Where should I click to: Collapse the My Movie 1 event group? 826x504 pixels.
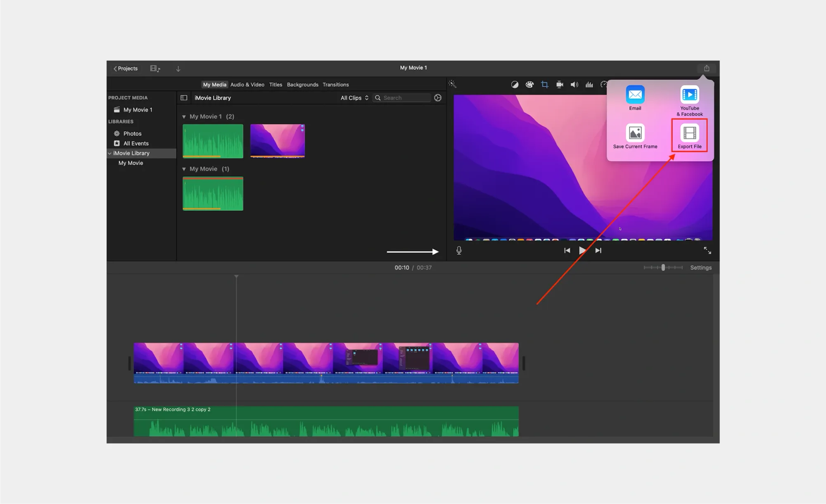tap(184, 117)
